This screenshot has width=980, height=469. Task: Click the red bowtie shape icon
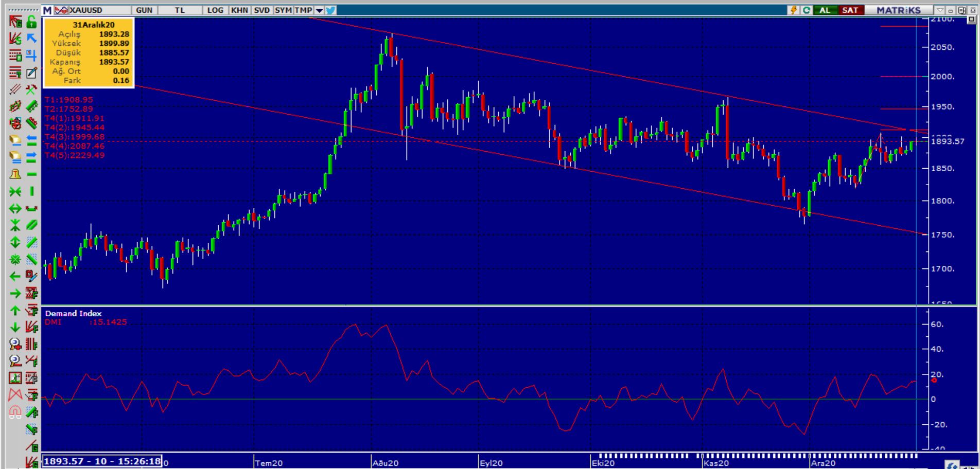click(15, 395)
